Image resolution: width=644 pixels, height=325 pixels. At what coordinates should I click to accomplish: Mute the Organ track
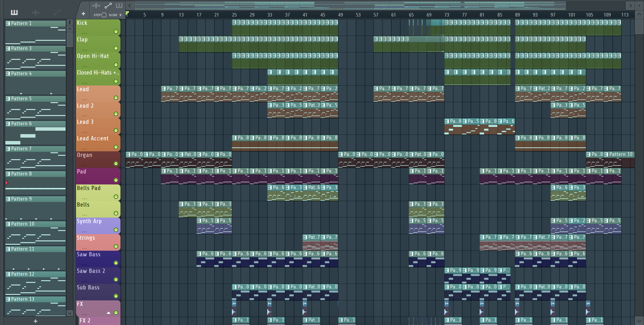[116, 164]
